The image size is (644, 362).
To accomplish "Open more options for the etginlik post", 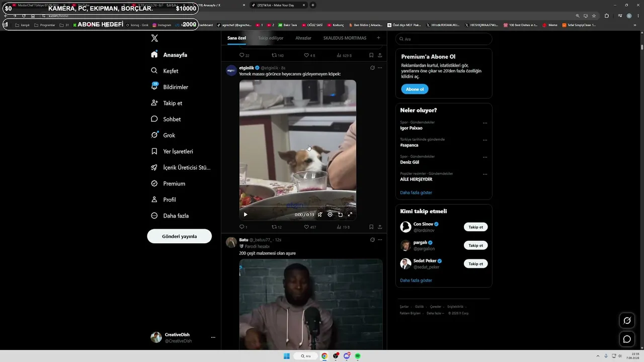I will (380, 68).
